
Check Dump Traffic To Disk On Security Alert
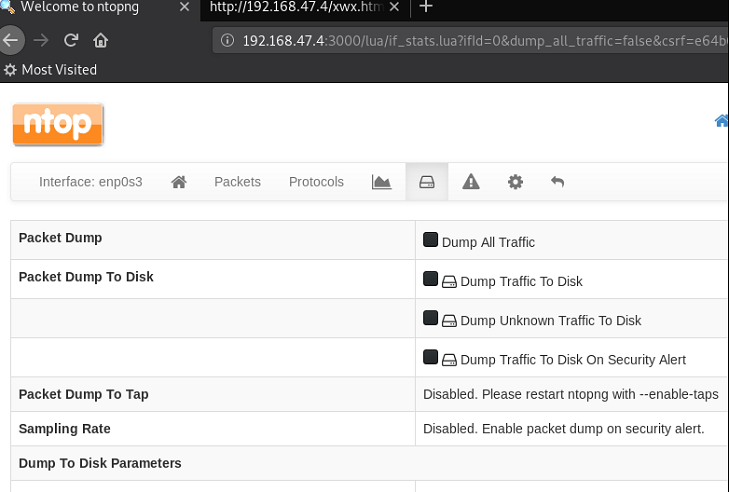pos(431,357)
